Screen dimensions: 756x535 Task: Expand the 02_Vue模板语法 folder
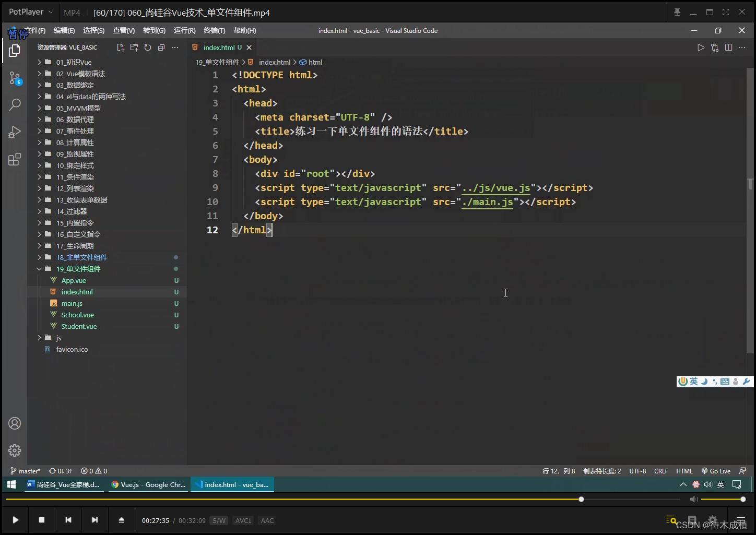click(x=107, y=74)
